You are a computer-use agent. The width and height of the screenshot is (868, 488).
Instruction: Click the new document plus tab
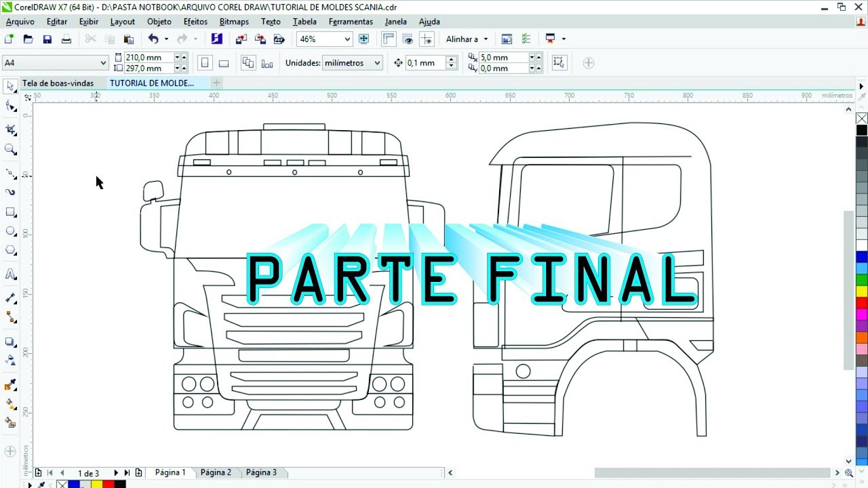click(216, 83)
